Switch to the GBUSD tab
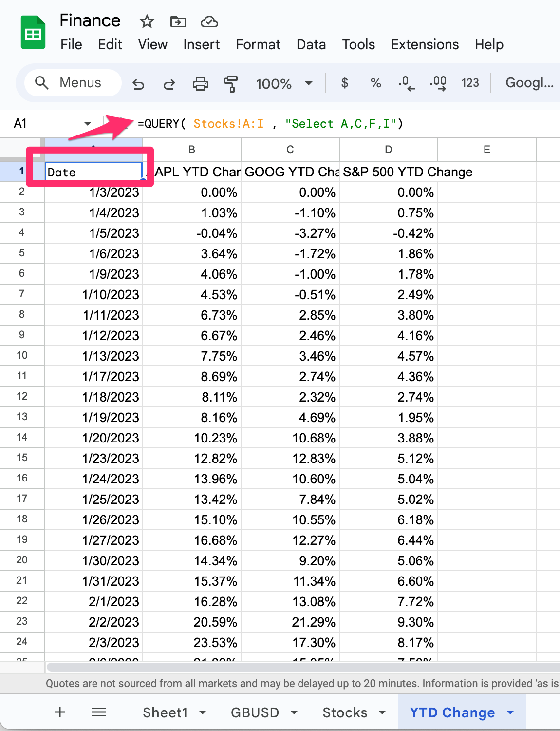 255,712
